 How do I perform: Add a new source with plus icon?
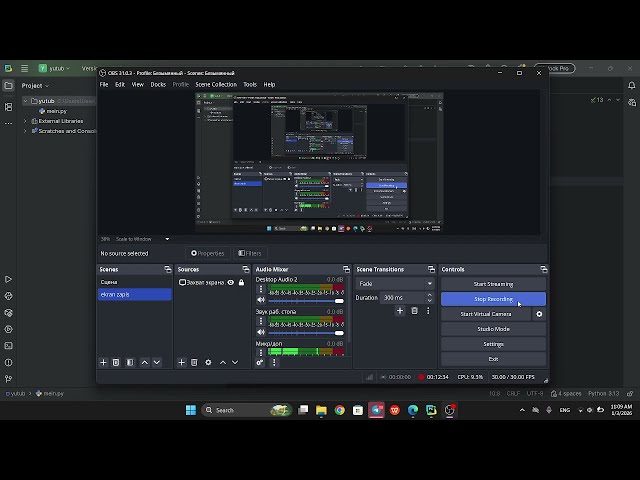click(182, 362)
